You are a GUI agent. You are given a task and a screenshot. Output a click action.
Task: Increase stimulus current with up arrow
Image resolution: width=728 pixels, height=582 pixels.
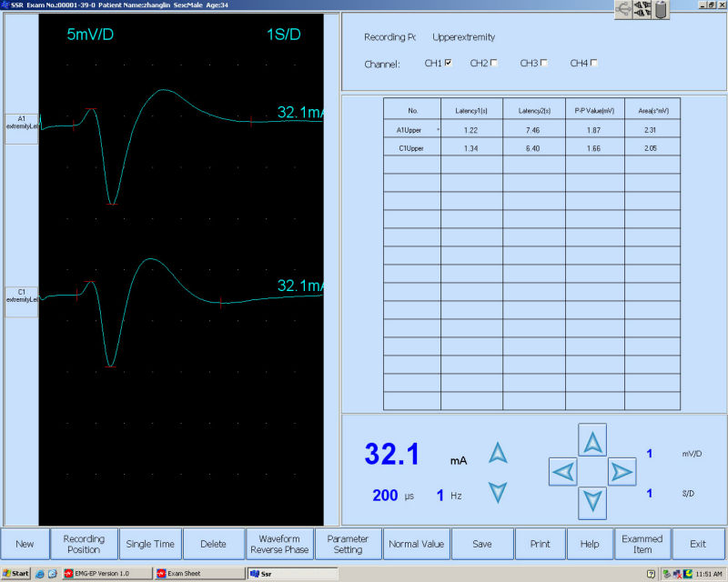tap(498, 453)
